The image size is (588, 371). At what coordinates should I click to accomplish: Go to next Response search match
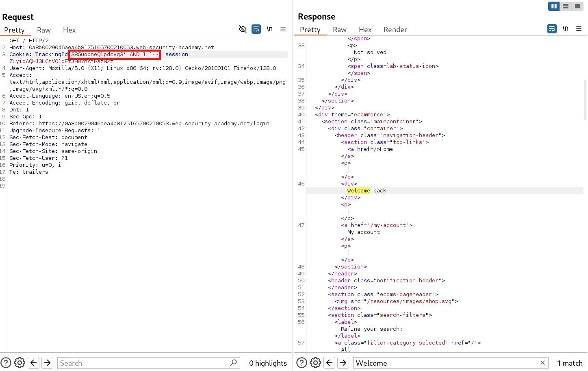pyautogui.click(x=343, y=363)
